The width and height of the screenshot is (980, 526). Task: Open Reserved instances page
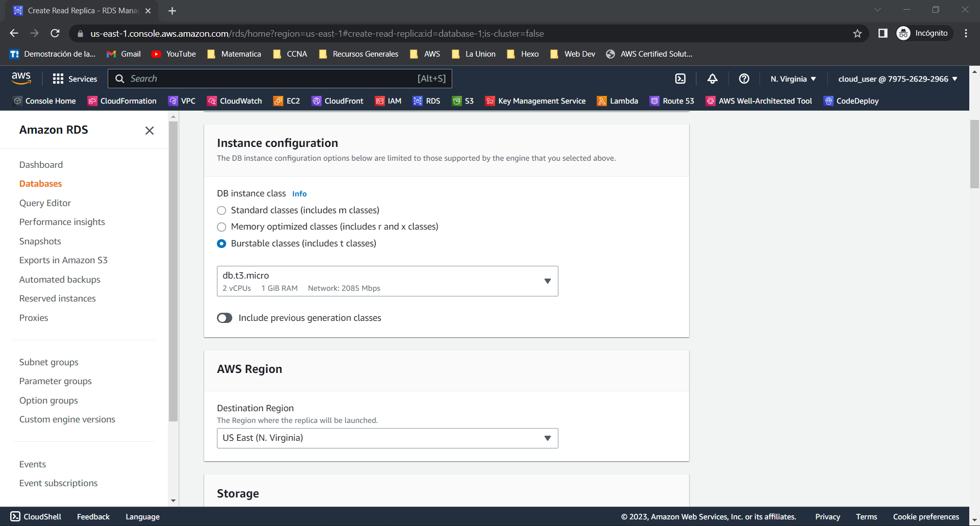pos(58,298)
